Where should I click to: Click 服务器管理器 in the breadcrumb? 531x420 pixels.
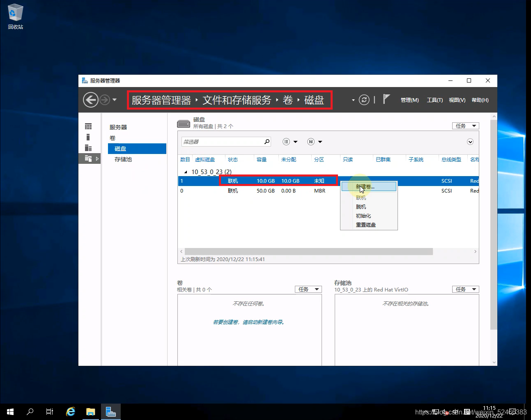tap(161, 100)
